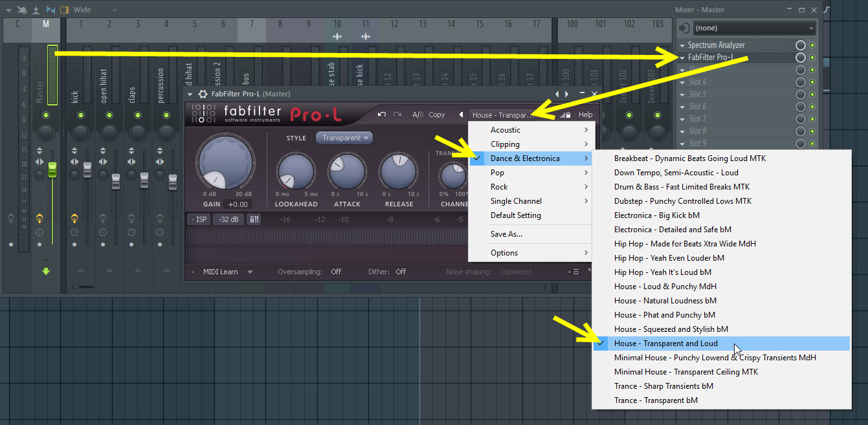The height and width of the screenshot is (425, 868).
Task: Toggle the MIDI Learn LED in Pro-L
Action: [192, 272]
